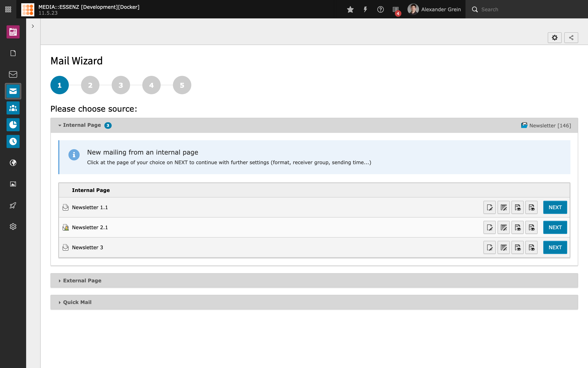Select the active blue Mail Wizard module
The height and width of the screenshot is (368, 588).
(13, 91)
